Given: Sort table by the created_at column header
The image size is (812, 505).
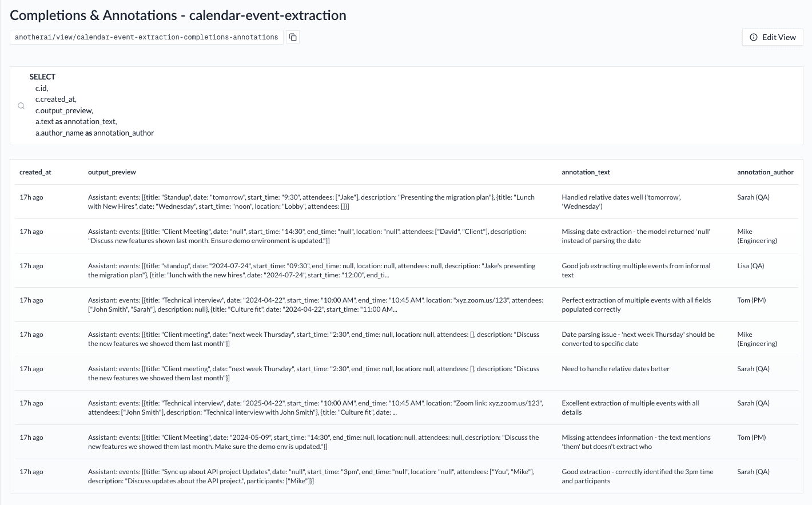Looking at the screenshot, I should [35, 172].
